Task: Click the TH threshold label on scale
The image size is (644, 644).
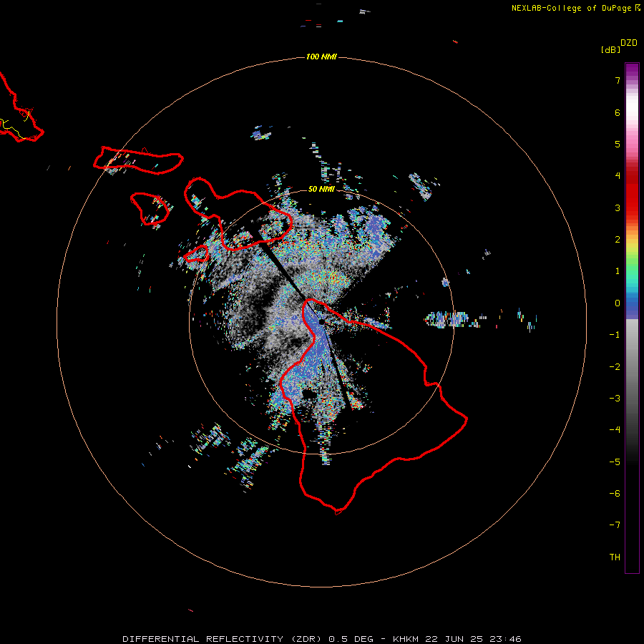Action: pos(615,557)
